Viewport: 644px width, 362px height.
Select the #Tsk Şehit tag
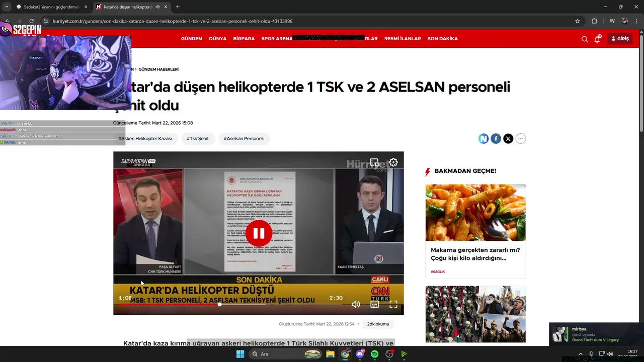198,138
